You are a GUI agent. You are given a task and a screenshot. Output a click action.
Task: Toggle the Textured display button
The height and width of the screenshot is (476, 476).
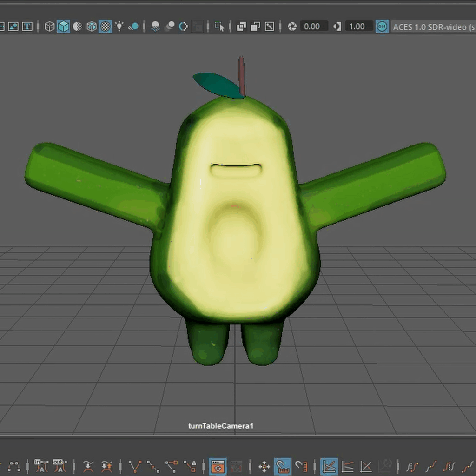(x=106, y=26)
